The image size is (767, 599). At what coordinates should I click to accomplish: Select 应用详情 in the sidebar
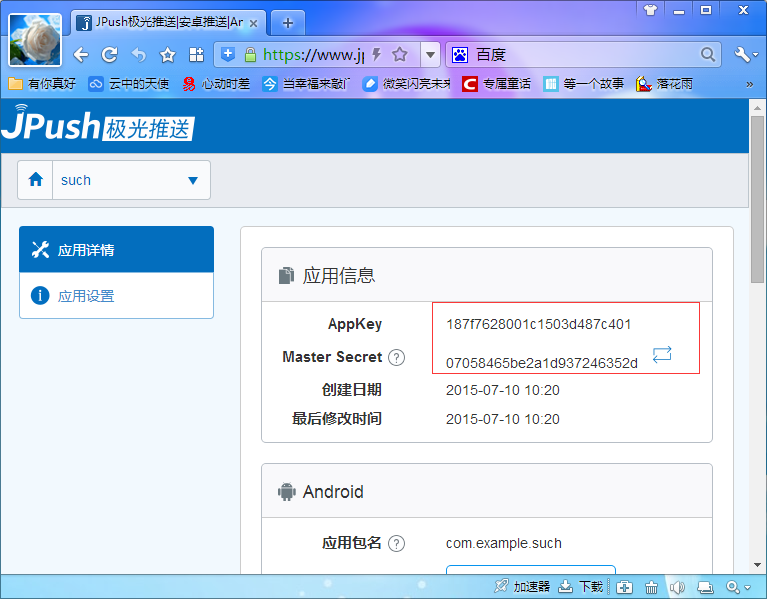(x=116, y=249)
